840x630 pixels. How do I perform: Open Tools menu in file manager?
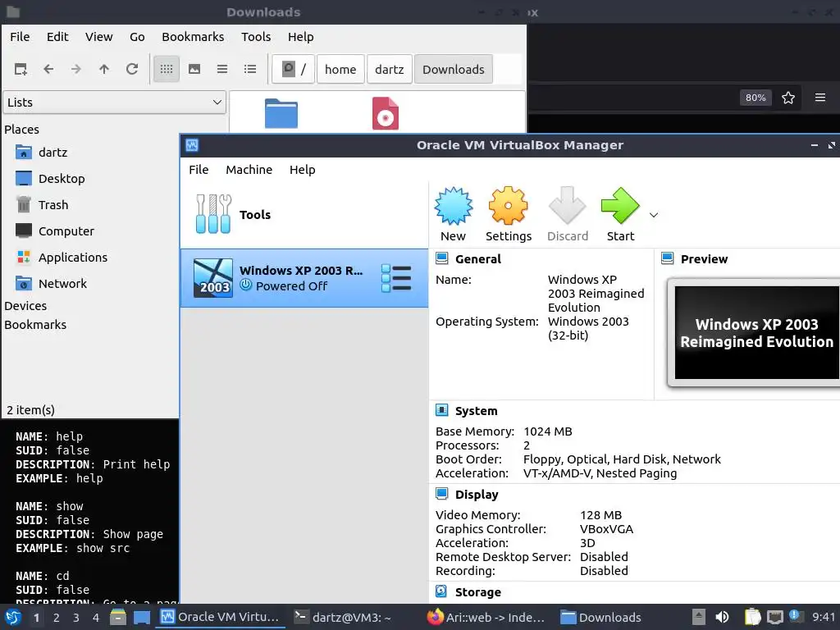click(256, 37)
